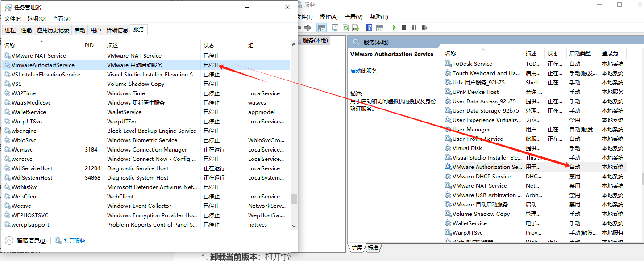Toggle Show/Hide Action Pane toolbar icon
644x261 pixels.
(380, 28)
